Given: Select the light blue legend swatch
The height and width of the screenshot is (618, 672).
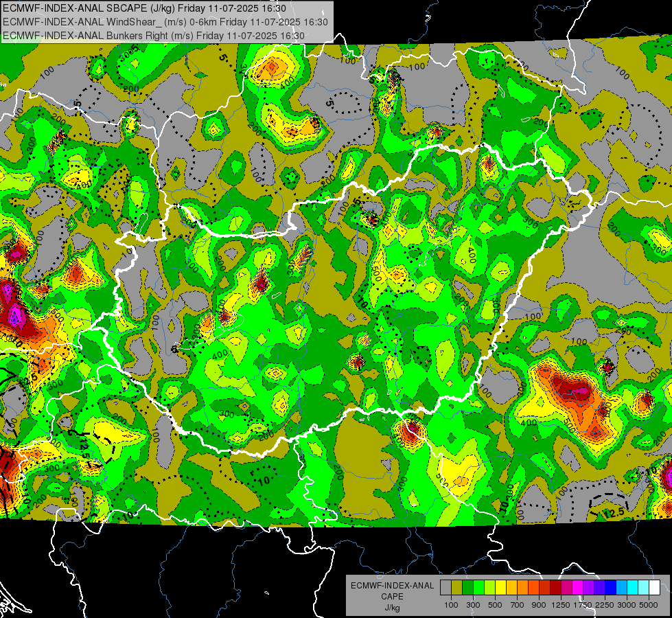Looking at the screenshot, I should coord(621,587).
